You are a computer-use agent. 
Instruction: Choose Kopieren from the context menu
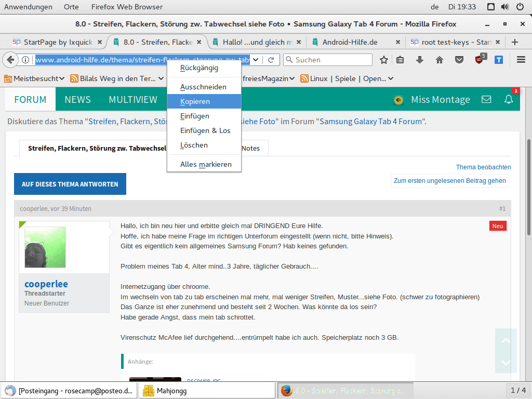coord(195,101)
